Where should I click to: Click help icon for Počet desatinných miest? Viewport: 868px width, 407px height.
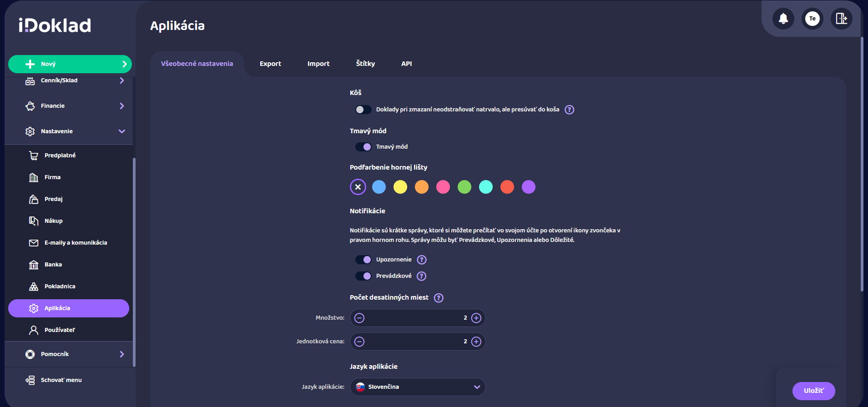pos(439,298)
